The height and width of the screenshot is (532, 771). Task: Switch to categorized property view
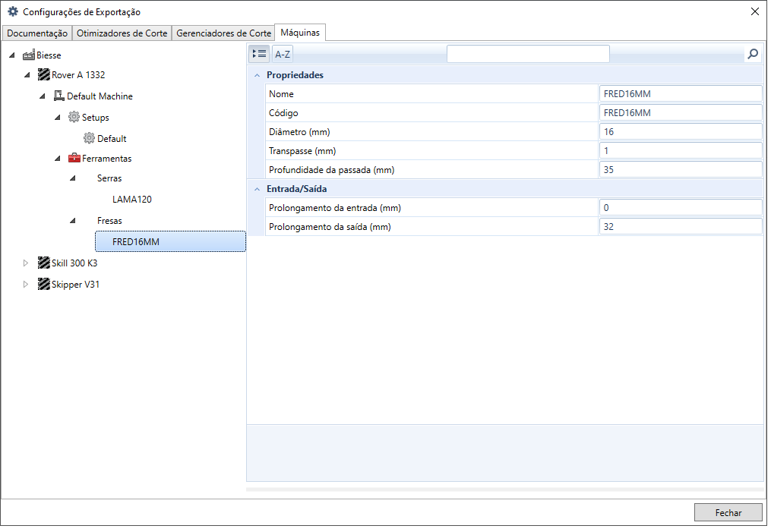(259, 54)
